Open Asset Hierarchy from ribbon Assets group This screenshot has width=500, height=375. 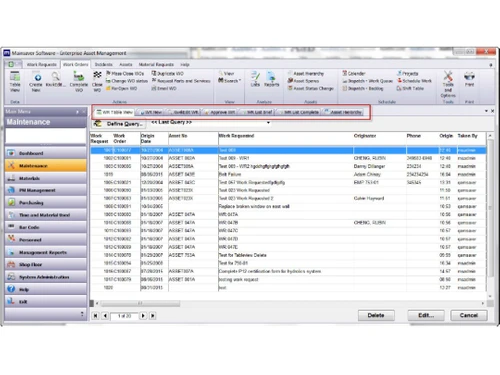point(306,73)
